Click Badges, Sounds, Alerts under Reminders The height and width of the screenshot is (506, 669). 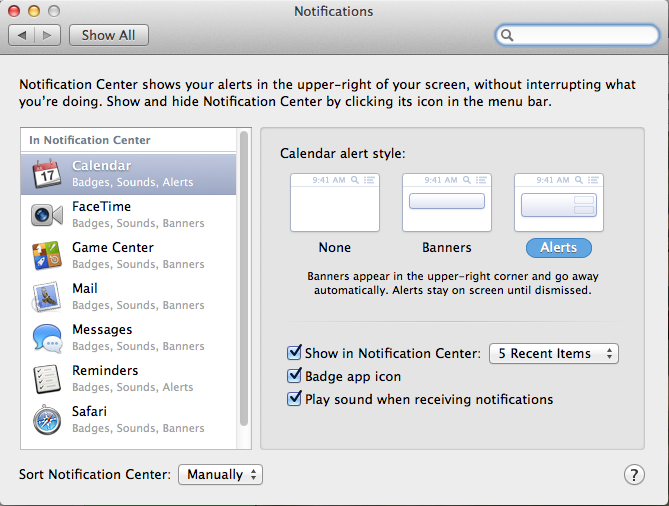pos(133,387)
